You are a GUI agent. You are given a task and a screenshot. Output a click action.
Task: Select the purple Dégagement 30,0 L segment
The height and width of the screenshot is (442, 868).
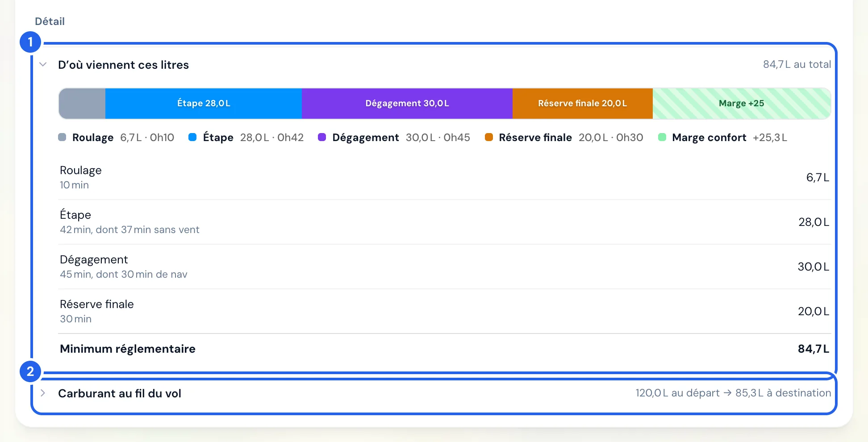(407, 104)
